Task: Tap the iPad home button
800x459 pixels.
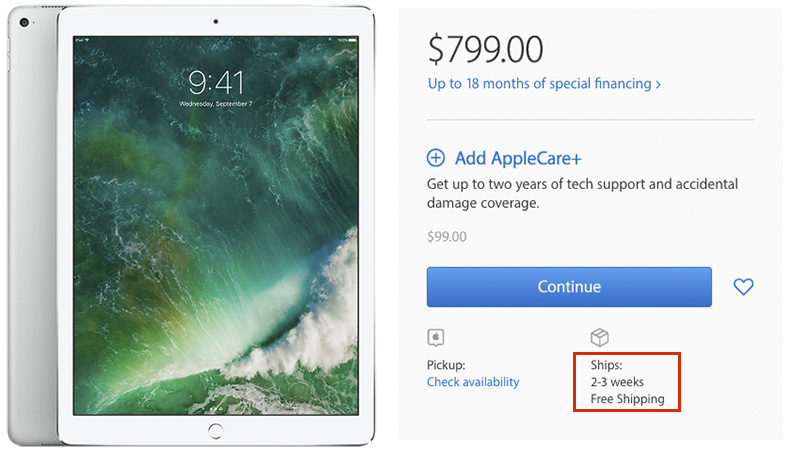Action: (x=216, y=431)
